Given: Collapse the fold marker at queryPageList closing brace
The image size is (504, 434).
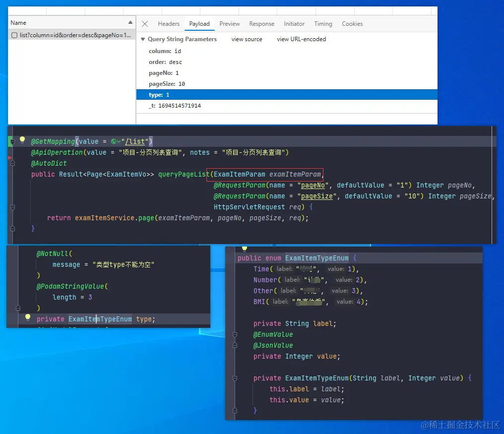Looking at the screenshot, I should (x=12, y=229).
